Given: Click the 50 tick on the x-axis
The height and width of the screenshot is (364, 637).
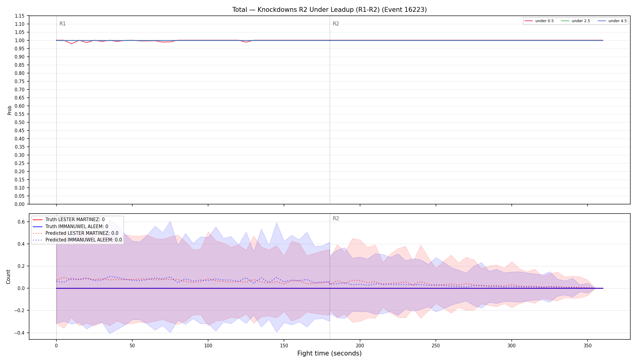Looking at the screenshot, I should pos(132,345).
